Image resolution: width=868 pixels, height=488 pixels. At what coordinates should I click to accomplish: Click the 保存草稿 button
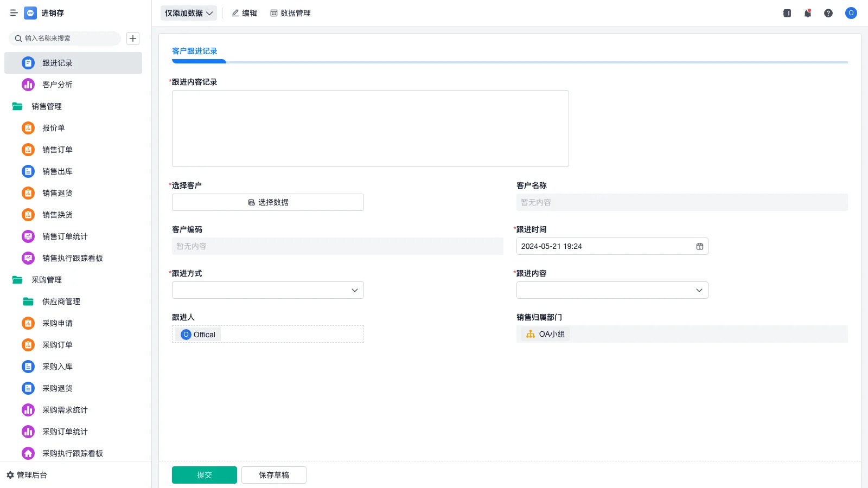pyautogui.click(x=274, y=475)
